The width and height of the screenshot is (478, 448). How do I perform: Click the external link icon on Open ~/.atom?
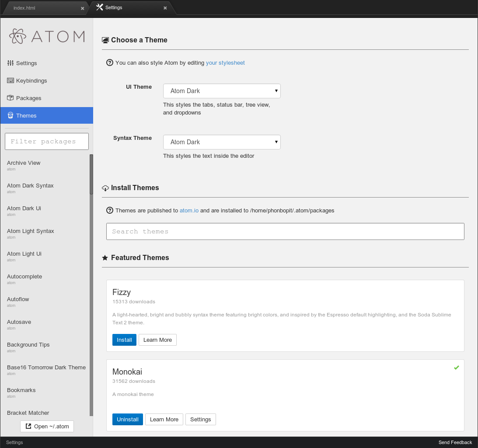point(28,426)
